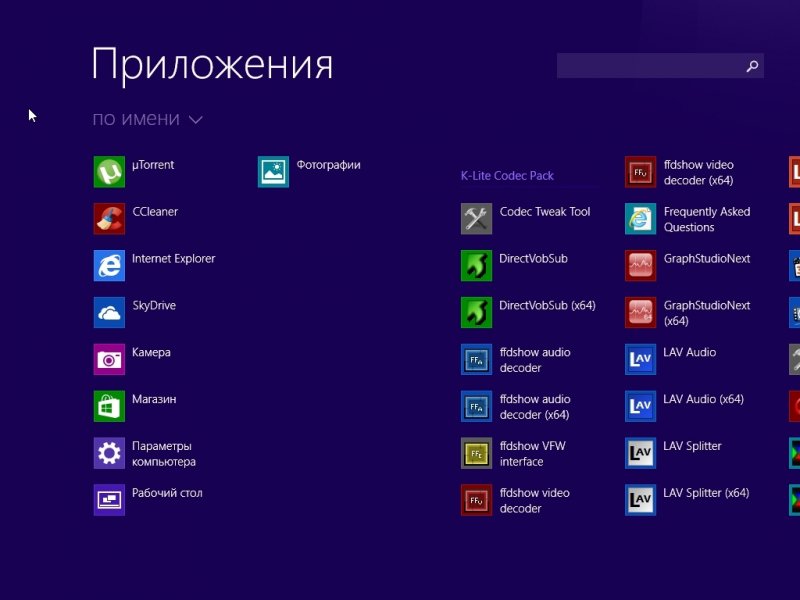Launch the GraphStudioNext icon
Image resolution: width=800 pixels, height=600 pixels.
click(x=641, y=265)
